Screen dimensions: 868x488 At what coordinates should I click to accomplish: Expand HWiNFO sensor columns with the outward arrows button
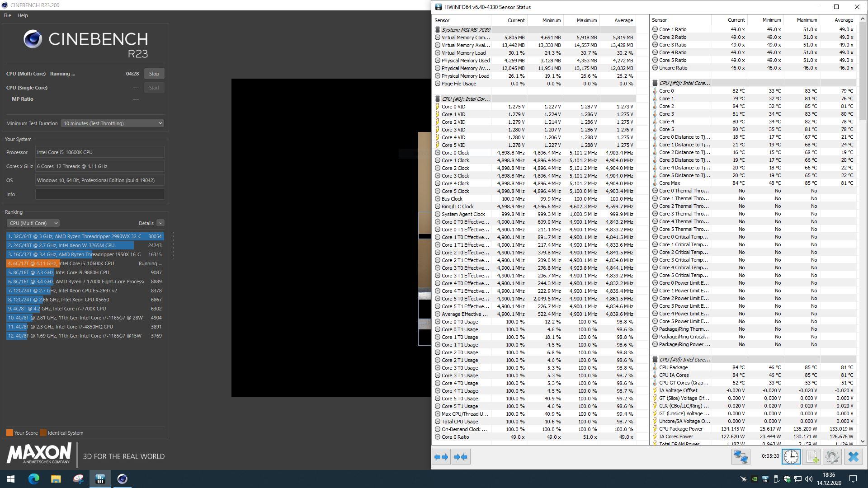[x=441, y=457]
